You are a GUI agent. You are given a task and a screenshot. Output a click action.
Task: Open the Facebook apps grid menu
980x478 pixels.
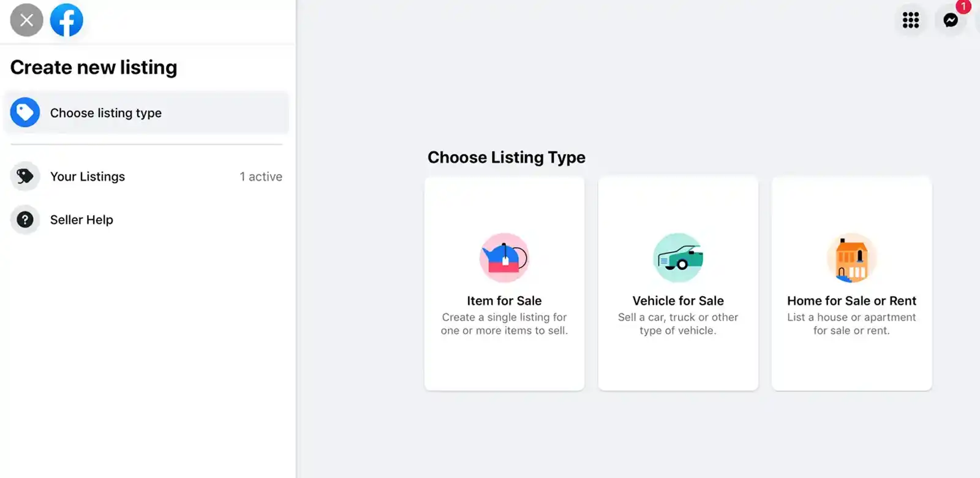(x=911, y=20)
